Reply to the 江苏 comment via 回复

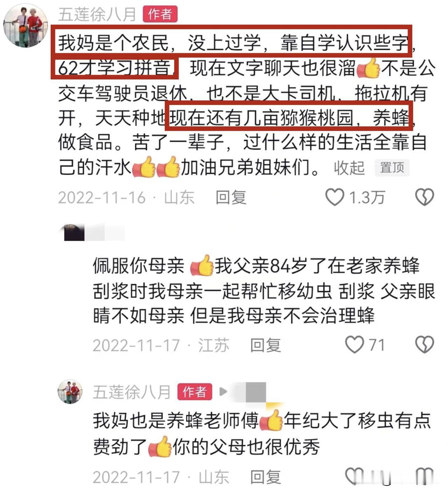click(x=266, y=345)
